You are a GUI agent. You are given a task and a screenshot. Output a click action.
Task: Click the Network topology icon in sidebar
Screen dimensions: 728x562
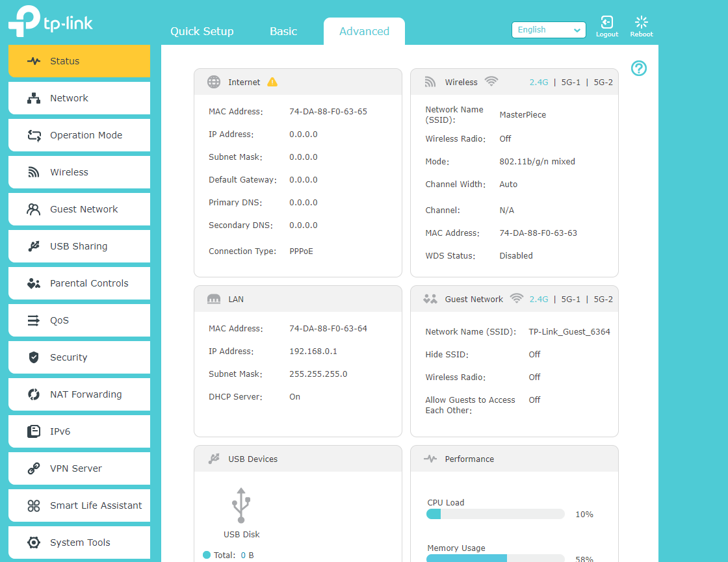pos(33,98)
